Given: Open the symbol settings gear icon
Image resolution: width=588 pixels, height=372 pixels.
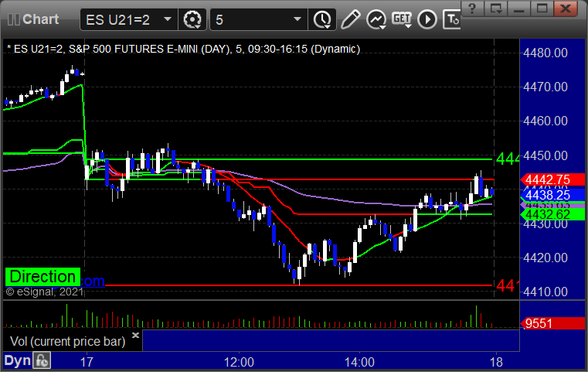Looking at the screenshot, I should pyautogui.click(x=192, y=19).
